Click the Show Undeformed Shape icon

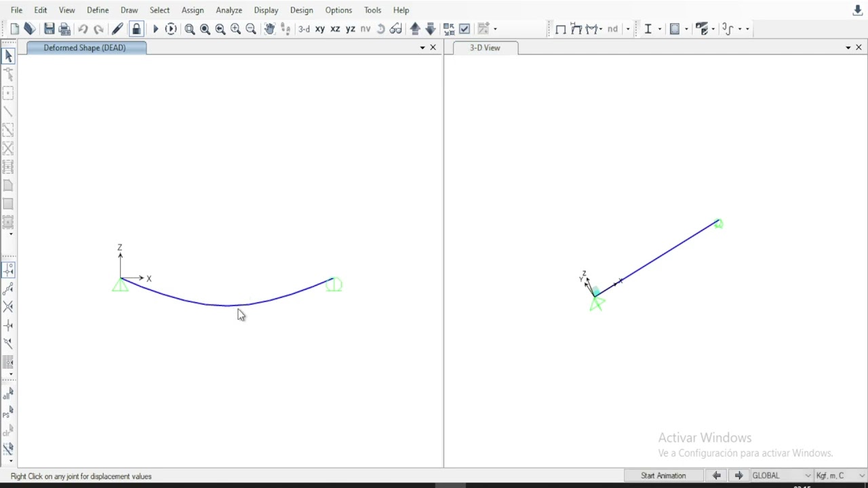point(561,28)
